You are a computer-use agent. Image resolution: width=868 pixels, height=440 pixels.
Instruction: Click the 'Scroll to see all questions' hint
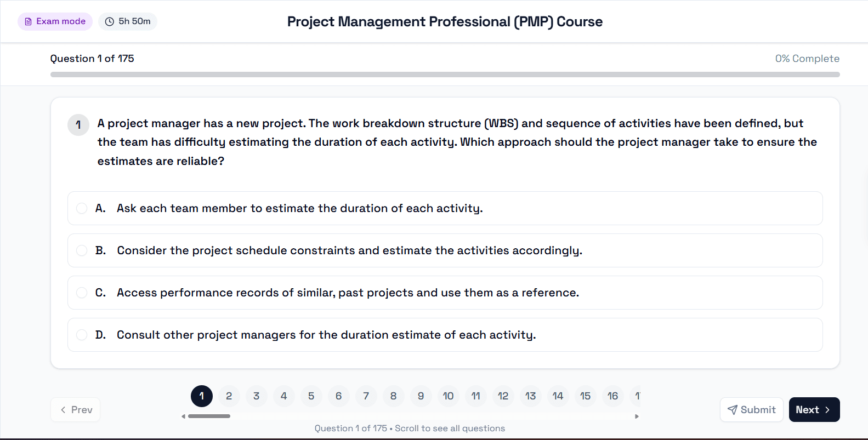pyautogui.click(x=450, y=428)
